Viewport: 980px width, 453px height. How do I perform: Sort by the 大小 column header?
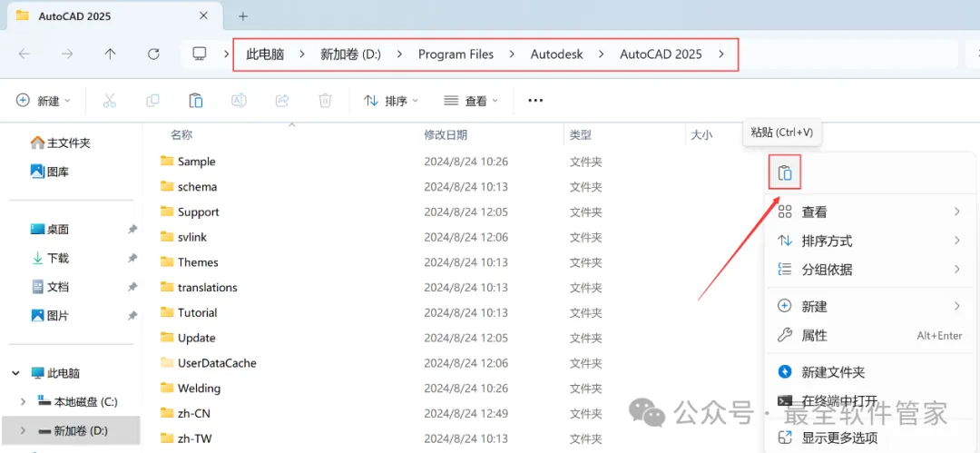(701, 134)
